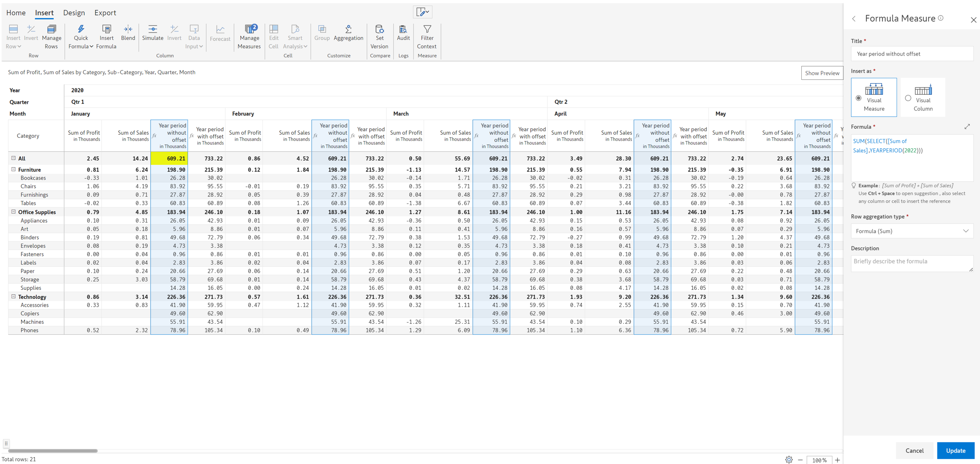Collapse the Furniture category row
The height and width of the screenshot is (464, 980).
pos(13,169)
